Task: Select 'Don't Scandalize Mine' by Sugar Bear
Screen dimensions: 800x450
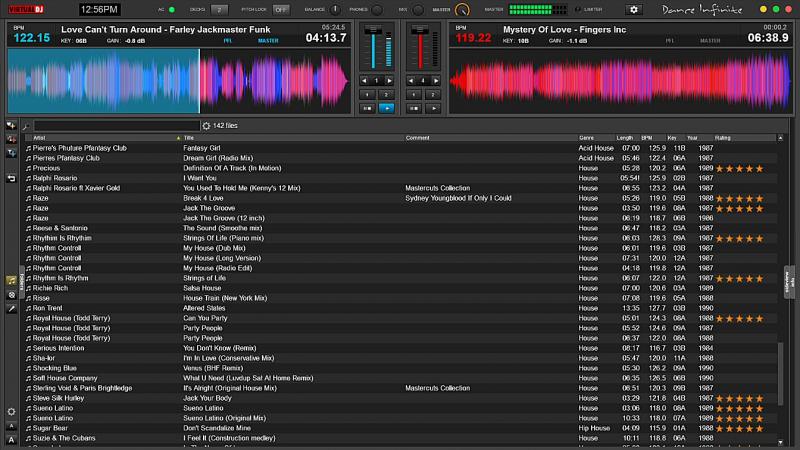Action: point(401,428)
